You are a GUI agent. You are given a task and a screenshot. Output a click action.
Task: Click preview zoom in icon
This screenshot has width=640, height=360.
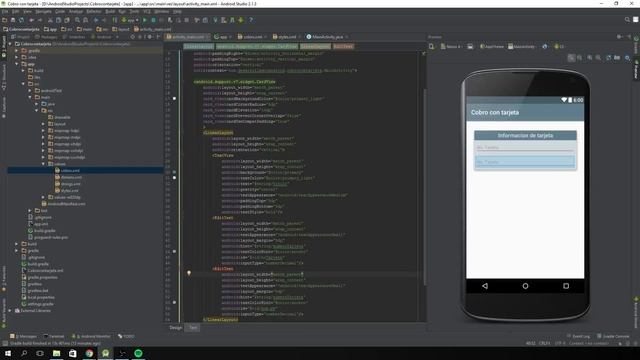(590, 58)
